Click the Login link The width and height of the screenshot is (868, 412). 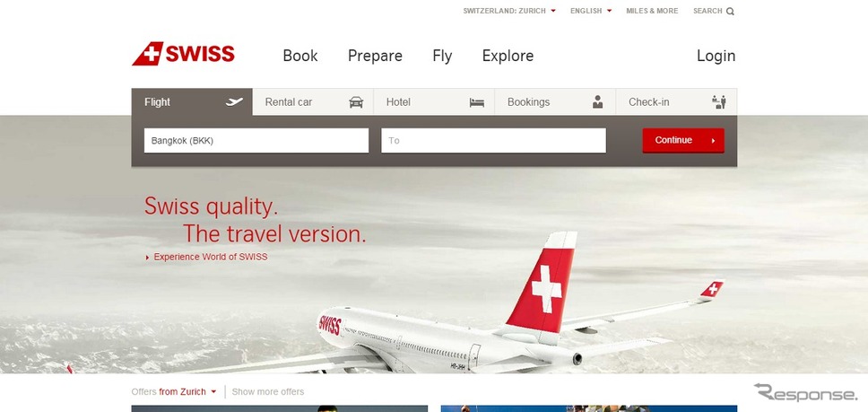tap(716, 56)
